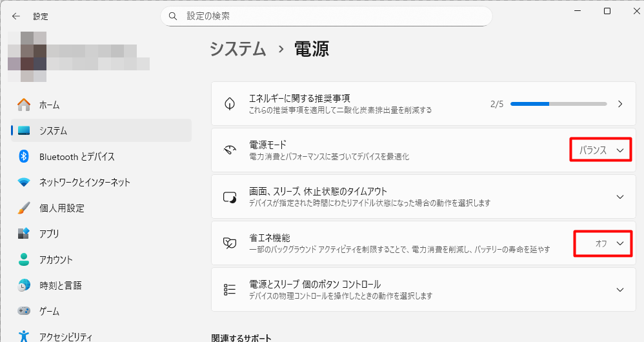
Task: Click the 関連するサポート heading
Action: pyautogui.click(x=241, y=337)
